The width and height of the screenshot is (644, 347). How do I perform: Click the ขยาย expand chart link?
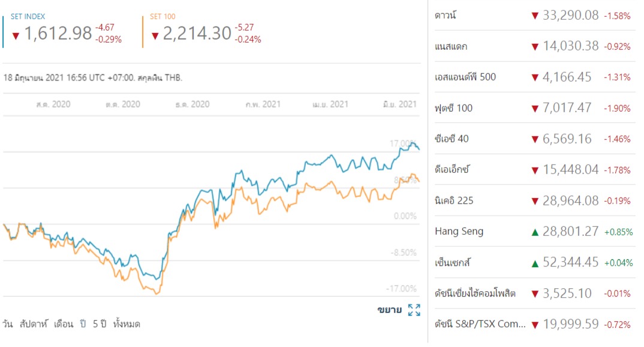coord(389,310)
